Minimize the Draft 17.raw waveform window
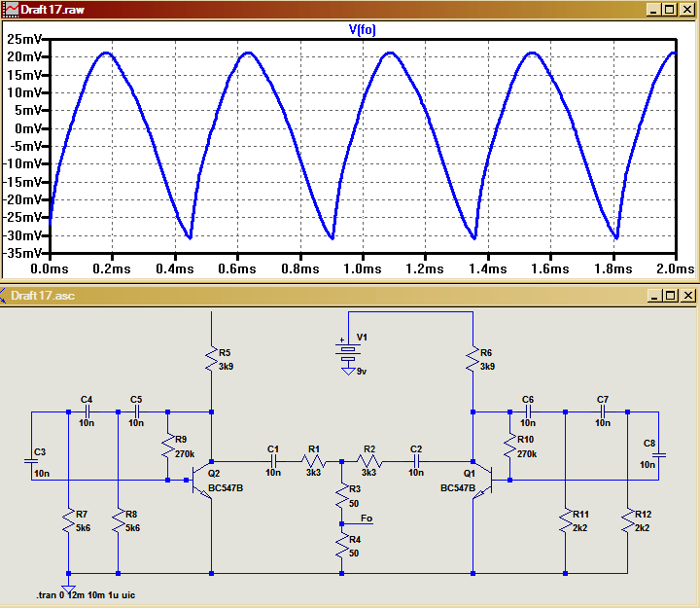The height and width of the screenshot is (608, 700). (x=653, y=10)
